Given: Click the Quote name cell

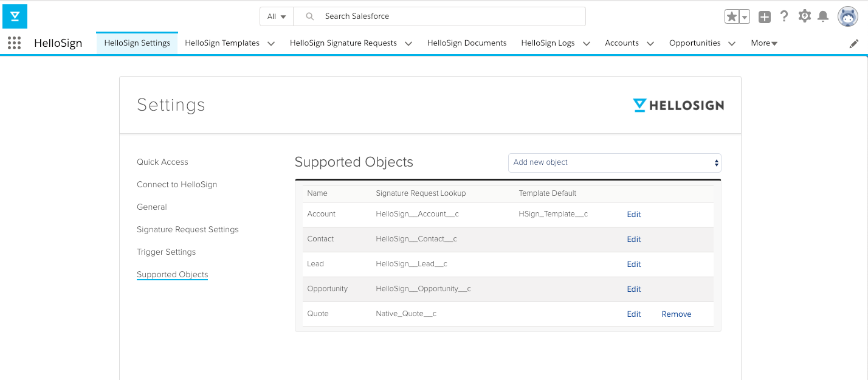Looking at the screenshot, I should (x=318, y=314).
